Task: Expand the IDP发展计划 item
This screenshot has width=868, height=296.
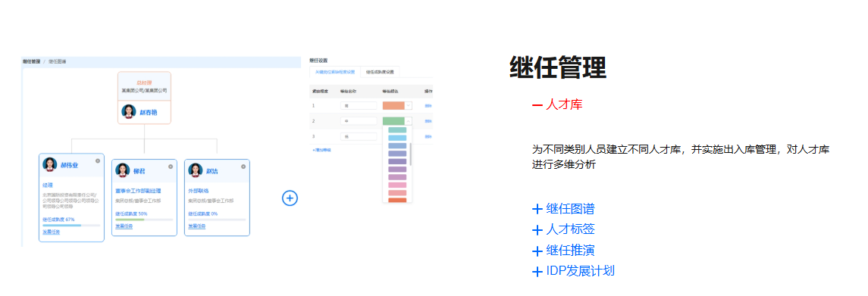Action: (x=574, y=271)
